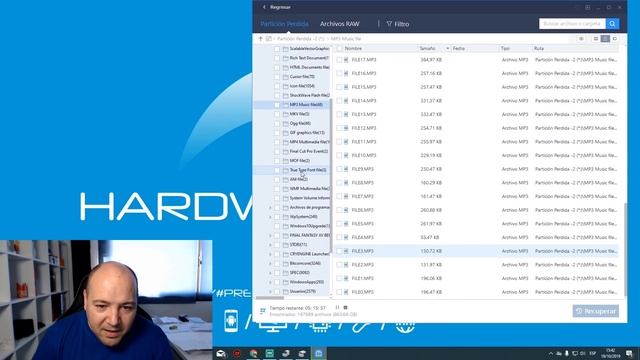Sort by the Nombre column header
The width and height of the screenshot is (640, 360).
(353, 49)
